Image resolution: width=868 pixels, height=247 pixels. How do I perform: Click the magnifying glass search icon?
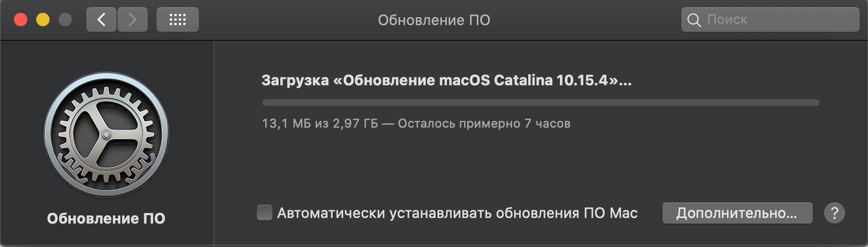[x=694, y=20]
